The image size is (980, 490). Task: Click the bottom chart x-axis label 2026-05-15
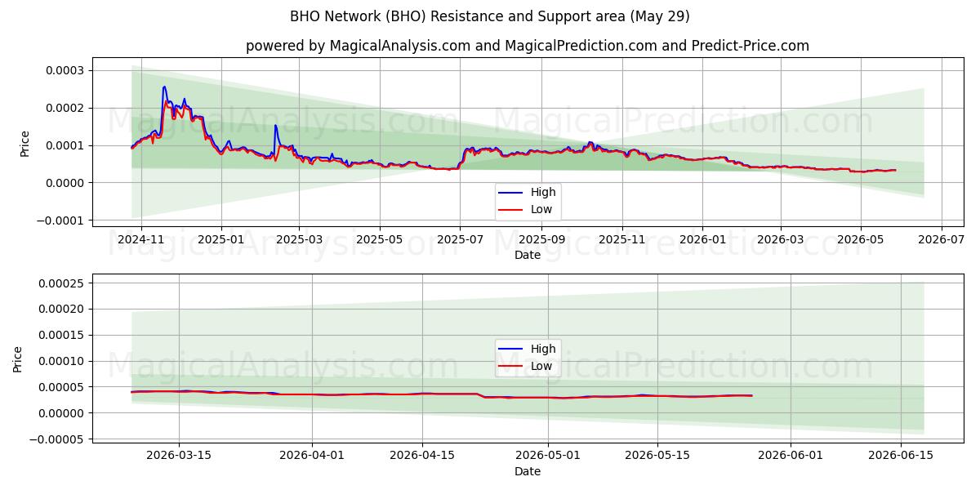pos(657,457)
